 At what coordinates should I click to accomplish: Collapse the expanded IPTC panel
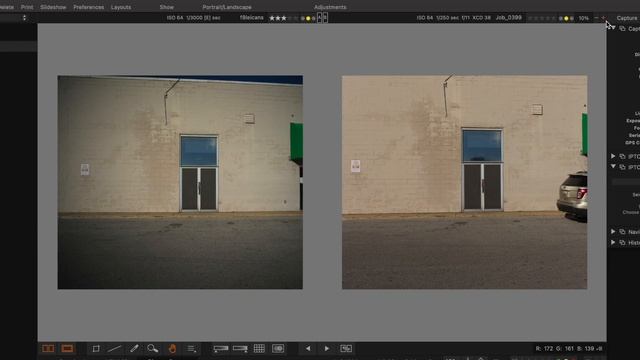coord(613,167)
